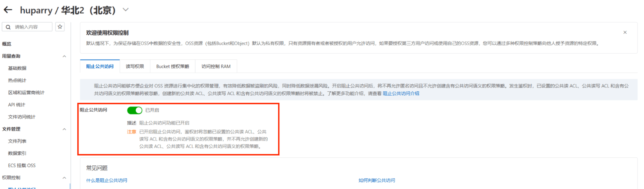The height and width of the screenshot is (189, 644).
Task: Open the 阻止公共访问介绍 link
Action: (x=401, y=93)
